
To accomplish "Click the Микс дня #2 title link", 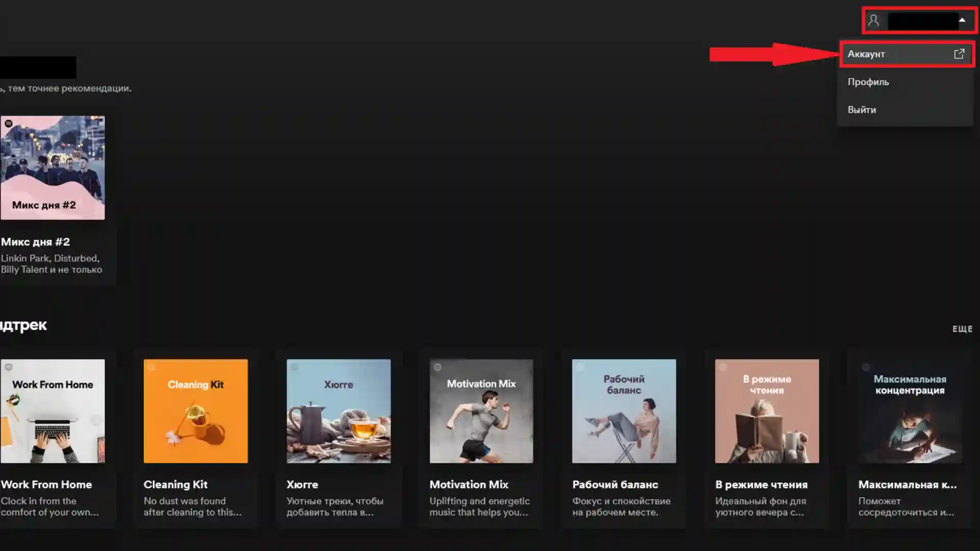I will [35, 242].
